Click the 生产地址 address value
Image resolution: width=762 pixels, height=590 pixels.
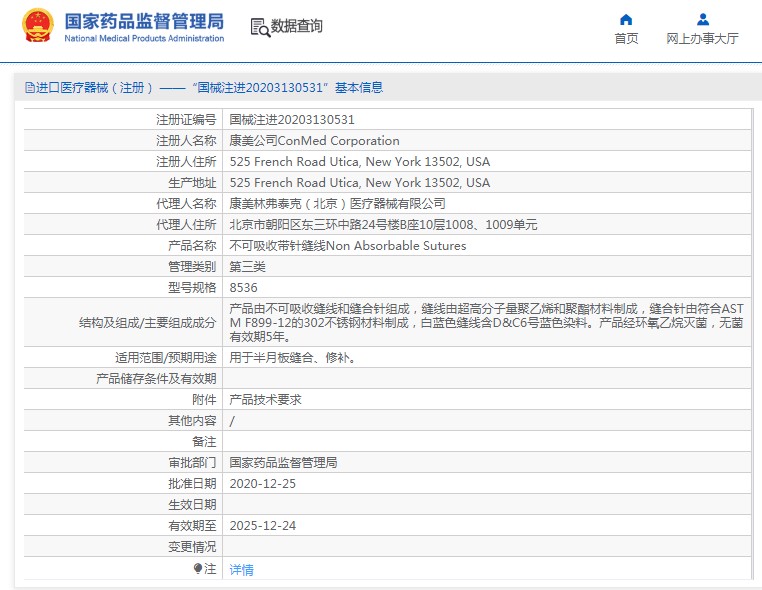(360, 182)
